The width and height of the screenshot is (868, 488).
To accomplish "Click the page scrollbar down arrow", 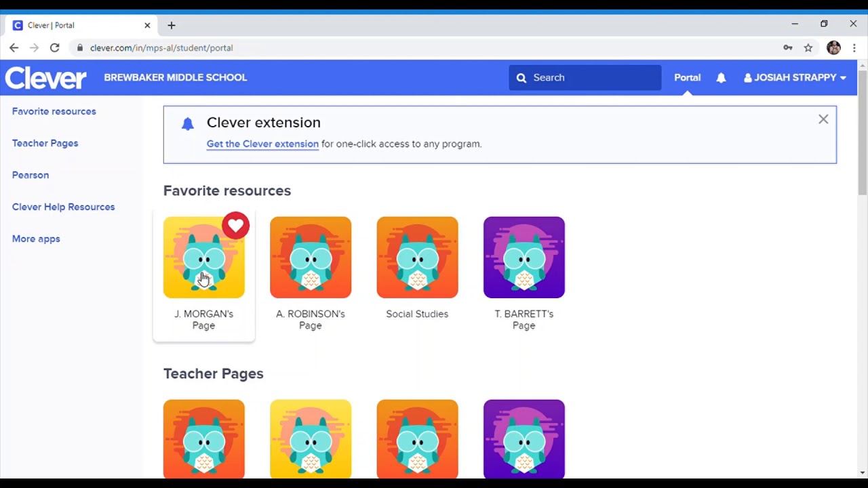I will coord(863,472).
